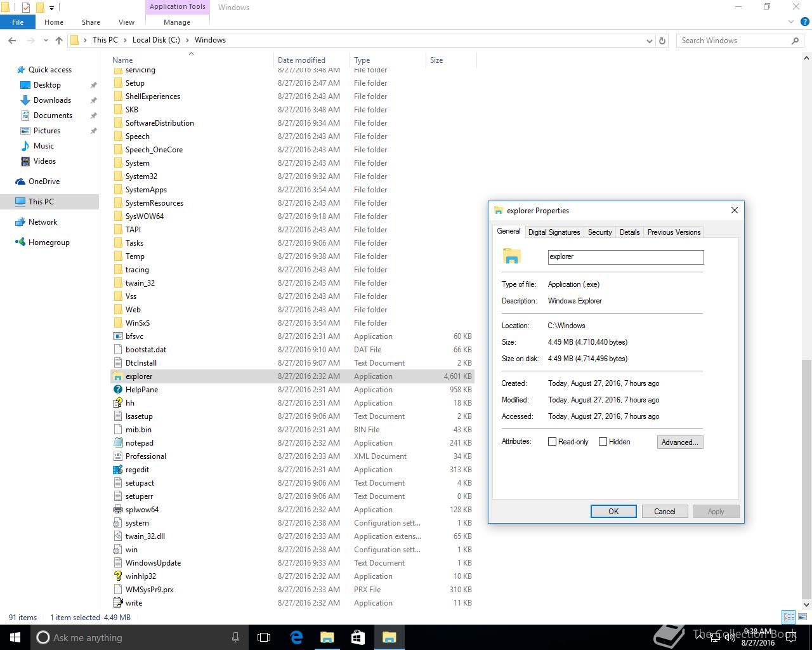
Task: Click Cancel in explorer Properties
Action: (x=665, y=512)
